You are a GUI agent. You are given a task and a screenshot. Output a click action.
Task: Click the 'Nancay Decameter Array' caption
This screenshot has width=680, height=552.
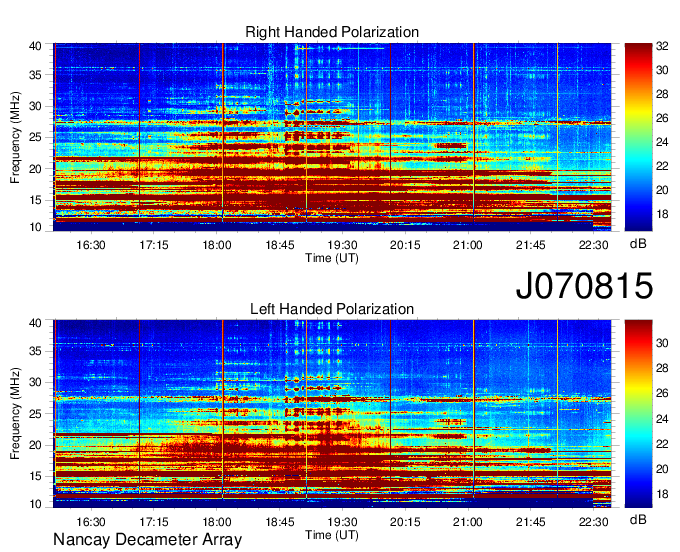147,540
